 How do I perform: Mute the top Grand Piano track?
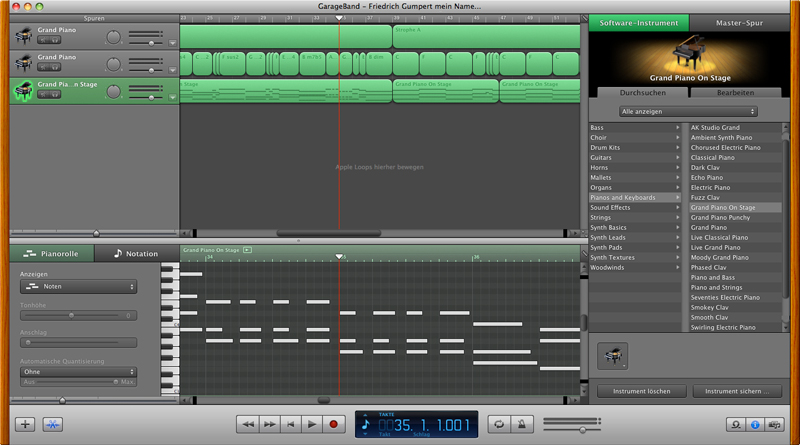(x=43, y=40)
